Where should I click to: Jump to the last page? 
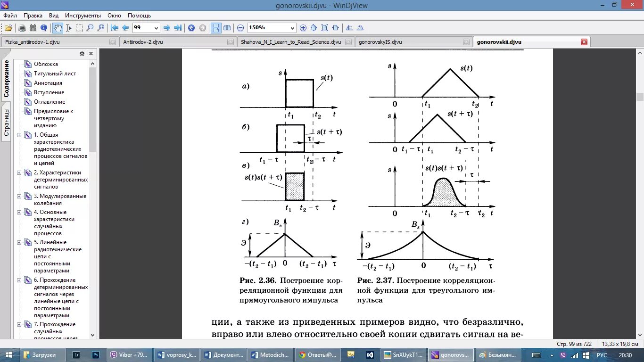click(178, 28)
